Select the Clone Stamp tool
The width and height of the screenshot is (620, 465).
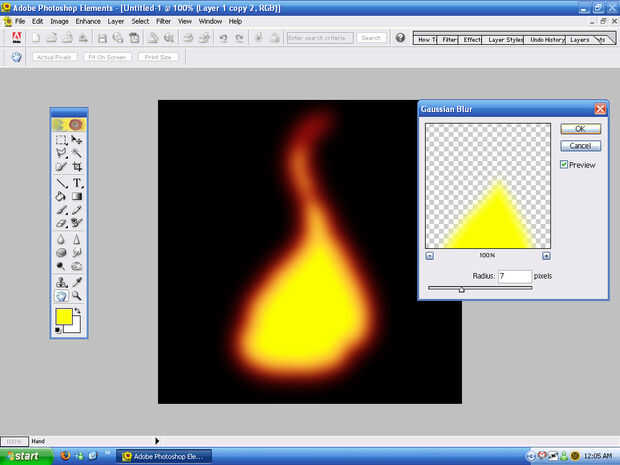tap(61, 282)
